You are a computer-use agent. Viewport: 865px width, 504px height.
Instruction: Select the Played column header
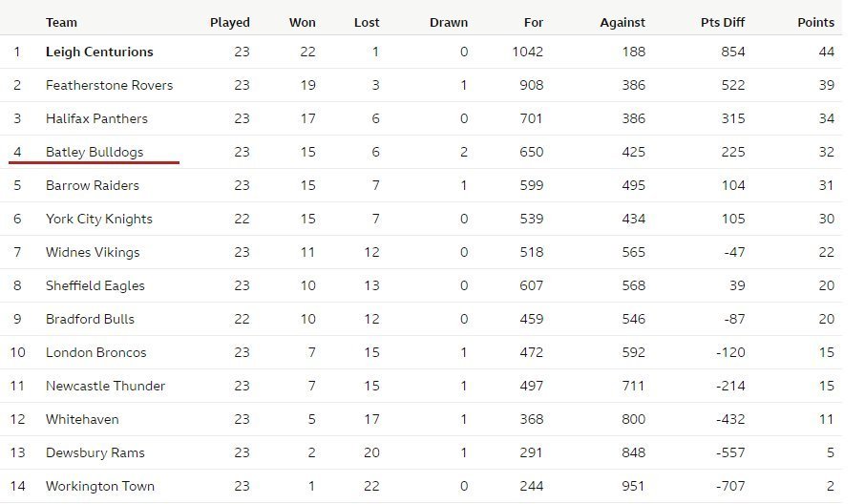[229, 23]
